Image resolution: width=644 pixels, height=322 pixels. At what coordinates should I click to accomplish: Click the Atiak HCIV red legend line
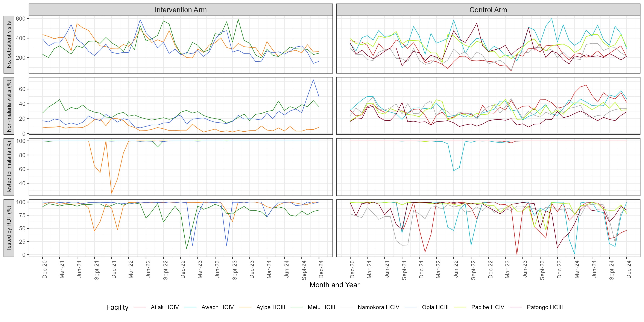pyautogui.click(x=140, y=307)
